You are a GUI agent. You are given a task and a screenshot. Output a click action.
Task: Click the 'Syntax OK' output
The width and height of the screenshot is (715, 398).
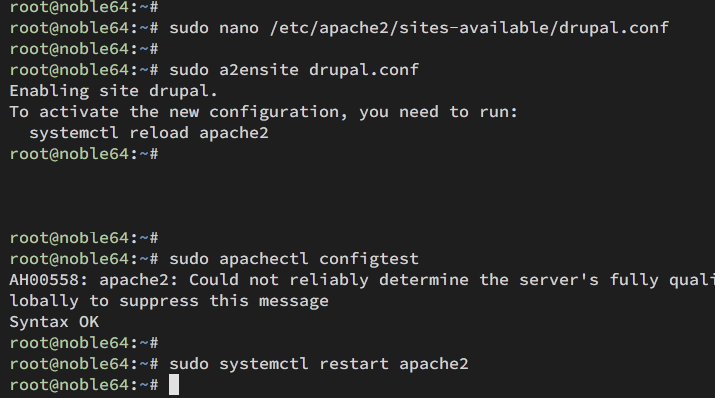coord(54,322)
